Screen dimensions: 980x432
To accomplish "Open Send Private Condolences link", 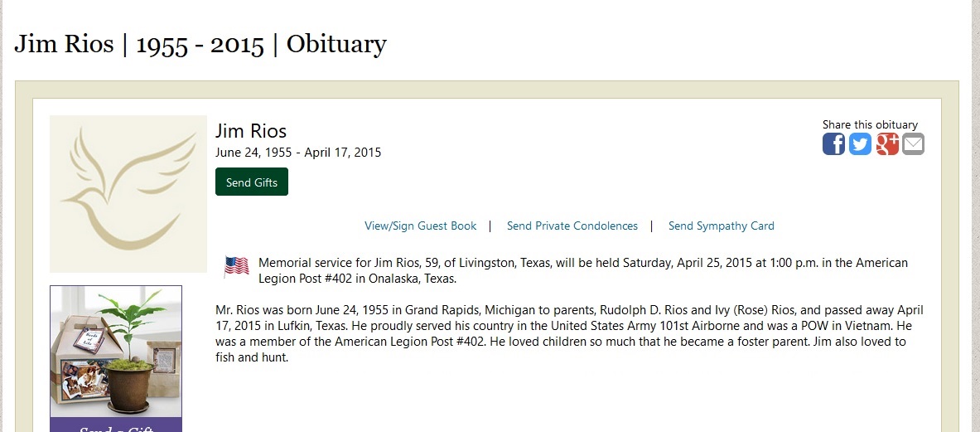I will [572, 226].
